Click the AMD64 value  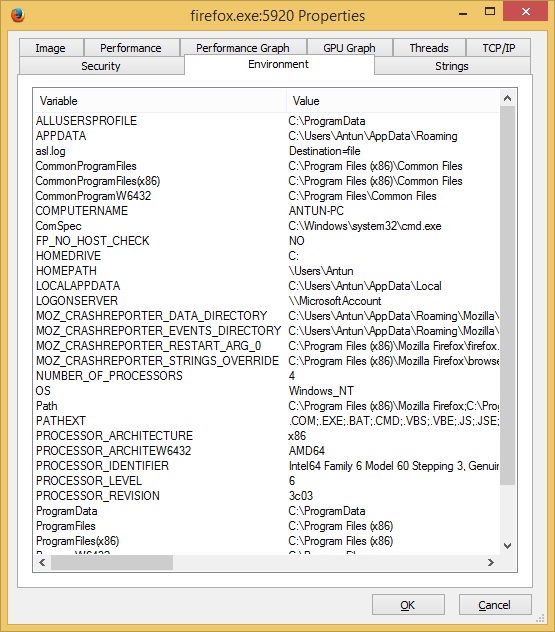[307, 451]
